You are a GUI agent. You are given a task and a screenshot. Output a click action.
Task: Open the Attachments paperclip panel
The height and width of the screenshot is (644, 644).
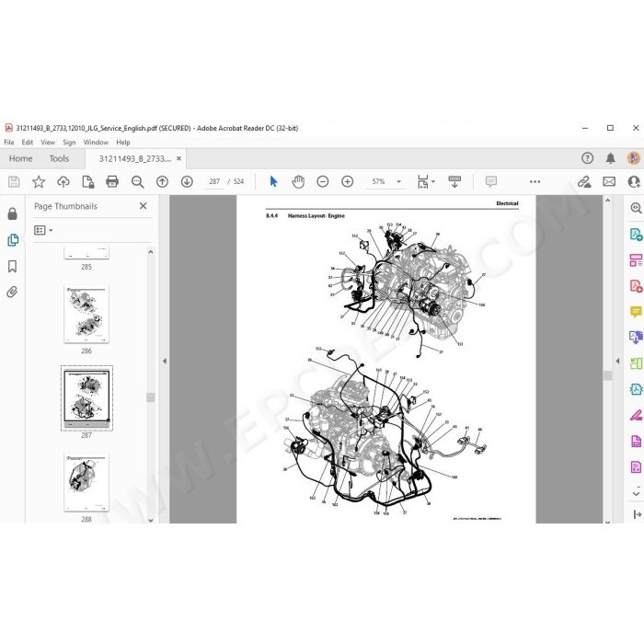pyautogui.click(x=12, y=292)
